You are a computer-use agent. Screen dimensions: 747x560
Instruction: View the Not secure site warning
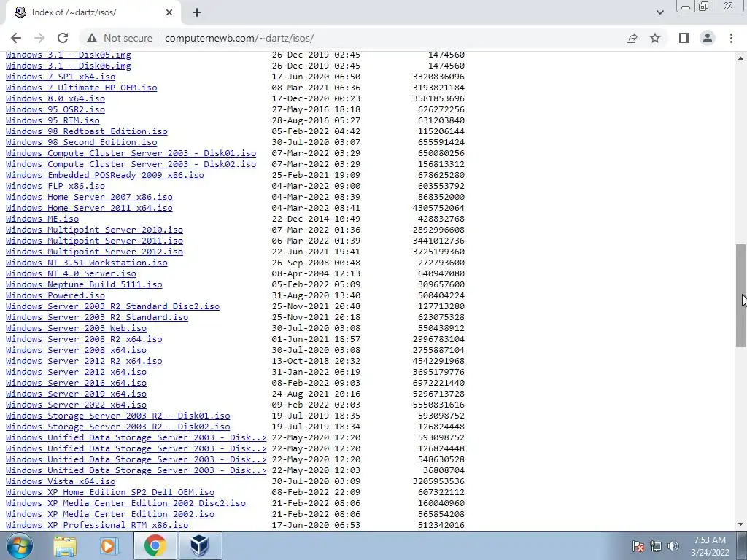click(x=120, y=38)
